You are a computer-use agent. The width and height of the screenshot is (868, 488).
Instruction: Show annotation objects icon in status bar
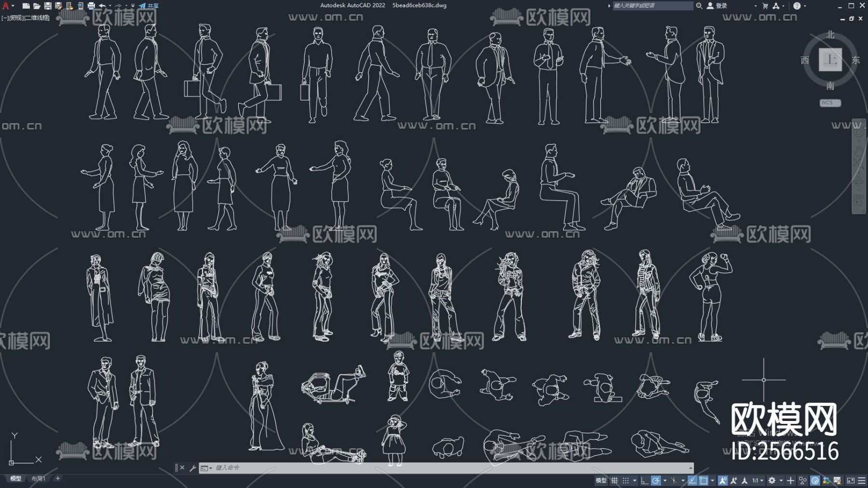(x=723, y=480)
